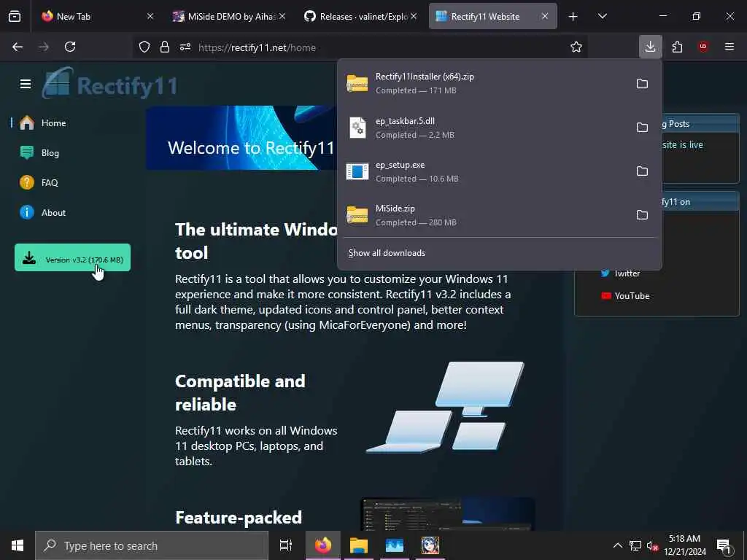Image resolution: width=747 pixels, height=560 pixels.
Task: Close the Rectify11 Website tab
Action: coord(544,16)
